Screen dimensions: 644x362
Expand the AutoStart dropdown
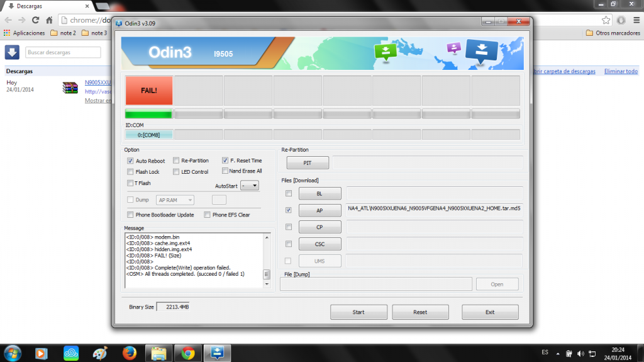pos(250,185)
